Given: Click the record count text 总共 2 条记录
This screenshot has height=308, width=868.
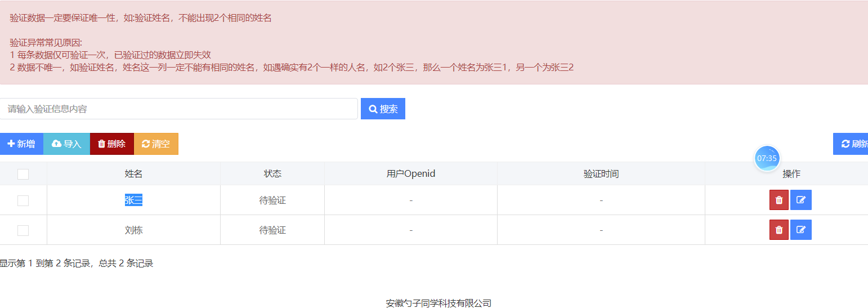Looking at the screenshot, I should pyautogui.click(x=126, y=263).
